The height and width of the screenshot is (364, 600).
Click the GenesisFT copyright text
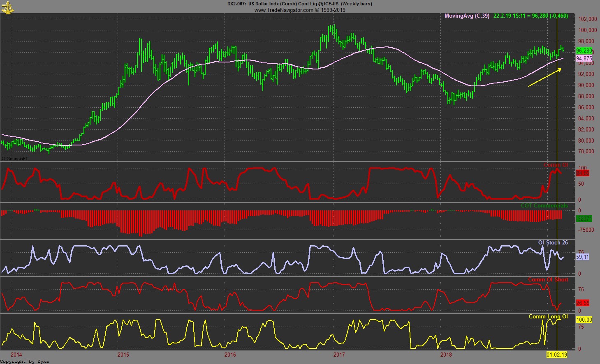pyautogui.click(x=16, y=158)
